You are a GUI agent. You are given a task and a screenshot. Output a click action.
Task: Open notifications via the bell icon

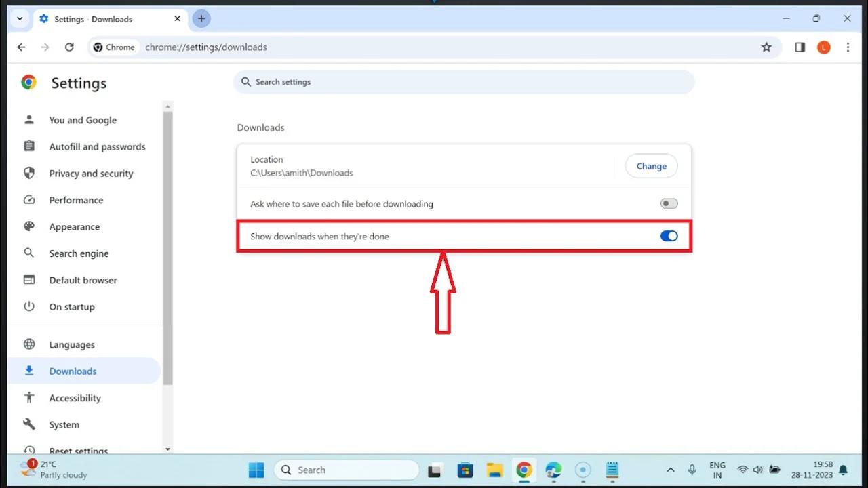844,470
